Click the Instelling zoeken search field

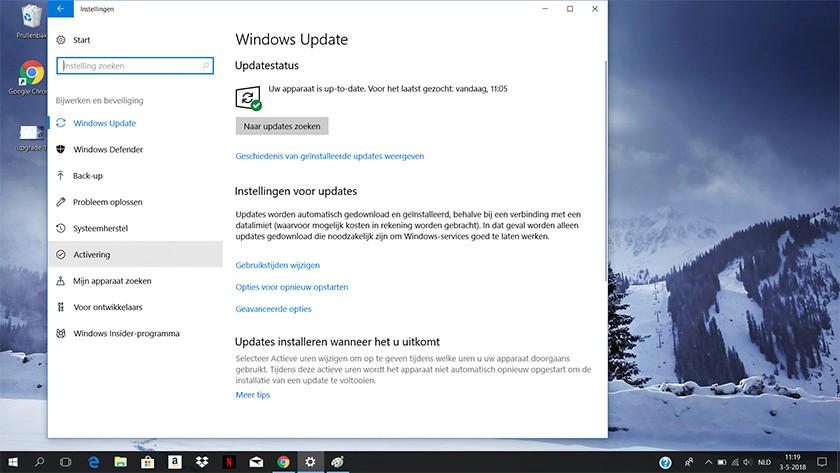coord(135,65)
